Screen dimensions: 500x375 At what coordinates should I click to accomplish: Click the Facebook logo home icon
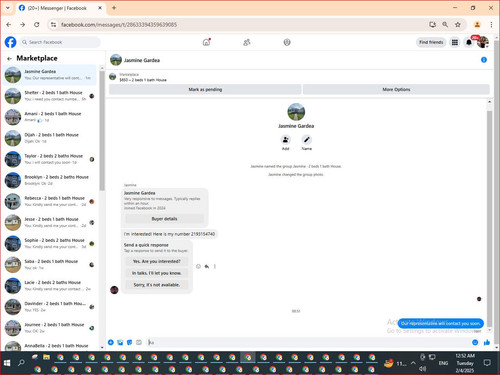10,42
